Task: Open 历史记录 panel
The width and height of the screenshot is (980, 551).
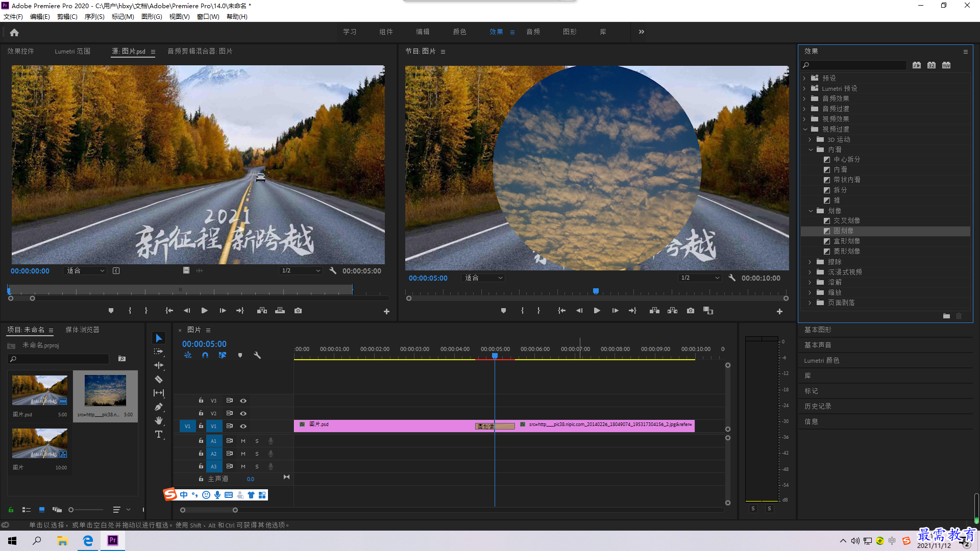Action: (818, 407)
